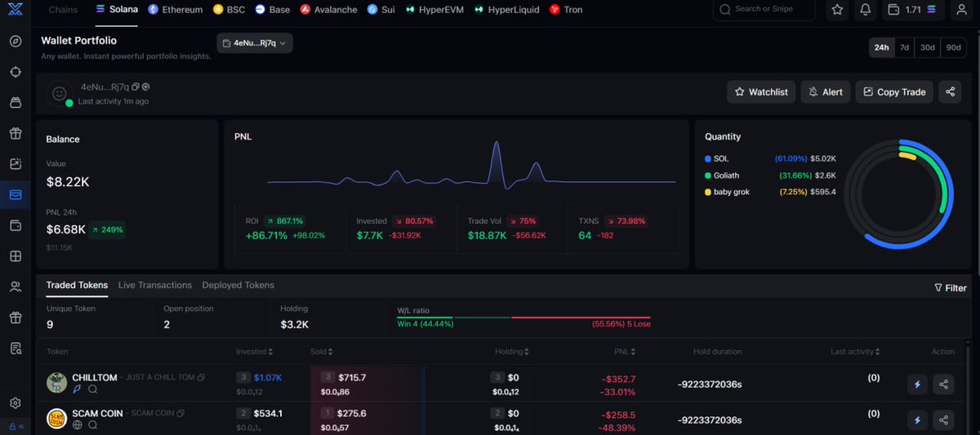
Task: Select the 30d time range
Action: [927, 47]
